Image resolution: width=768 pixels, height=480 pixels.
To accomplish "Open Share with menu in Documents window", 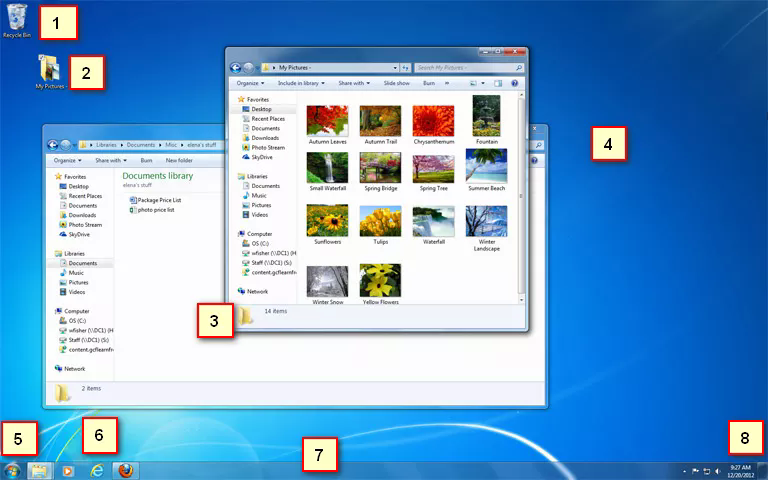I will tap(111, 161).
